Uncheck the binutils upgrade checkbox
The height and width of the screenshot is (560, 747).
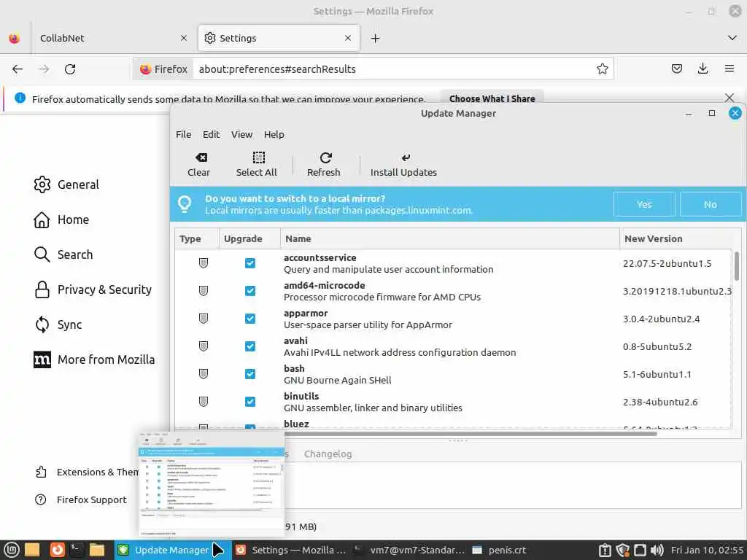[x=250, y=402]
